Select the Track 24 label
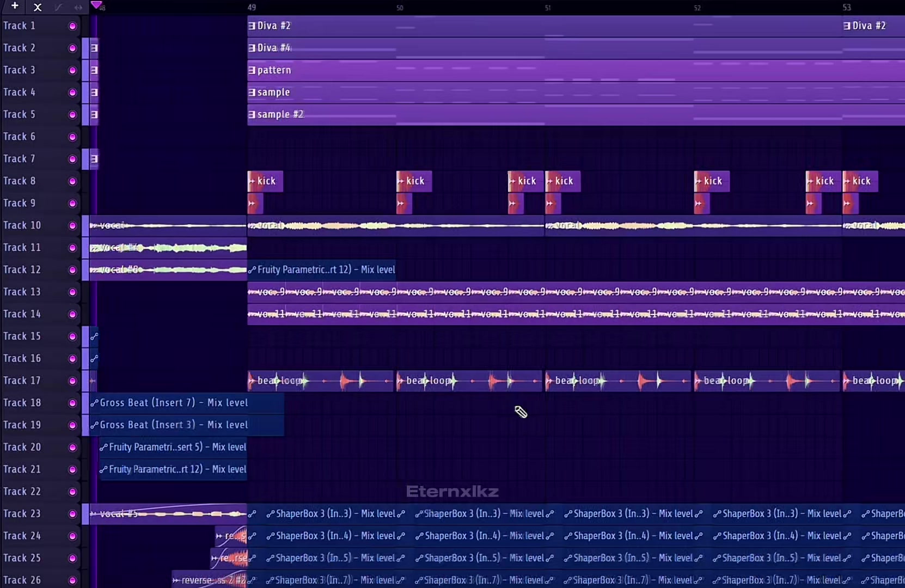Viewport: 905px width, 588px height. pyautogui.click(x=22, y=536)
